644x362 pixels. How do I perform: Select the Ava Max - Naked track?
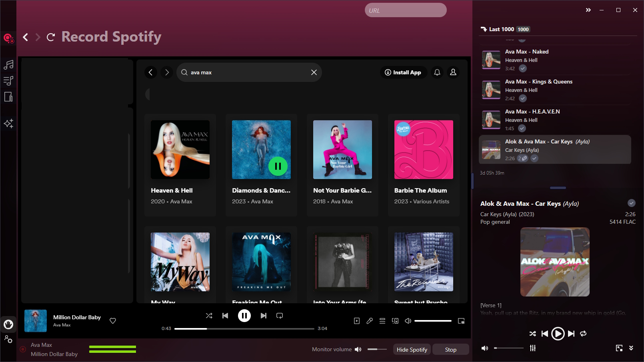coord(555,60)
